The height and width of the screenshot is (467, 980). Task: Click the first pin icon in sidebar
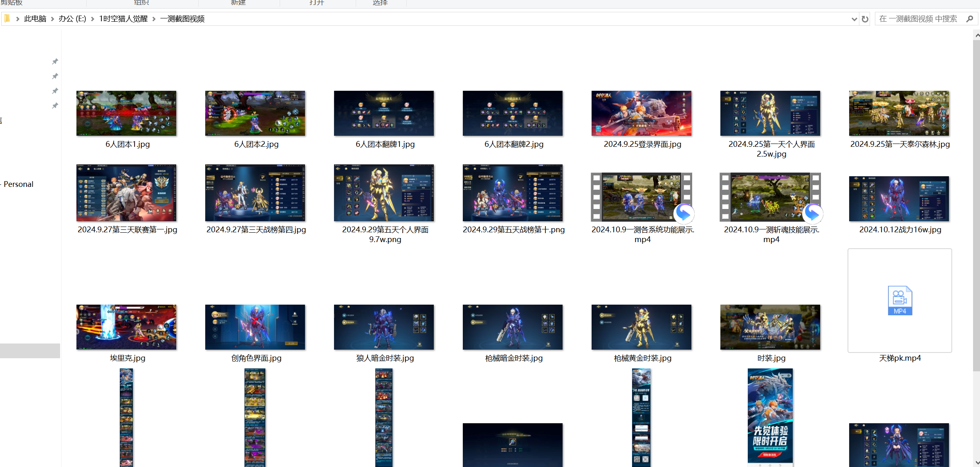[x=55, y=61]
